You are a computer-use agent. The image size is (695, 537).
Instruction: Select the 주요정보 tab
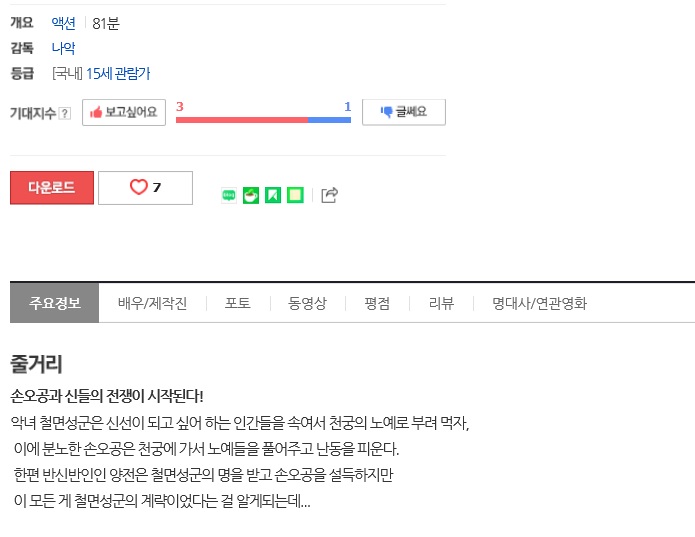[x=55, y=303]
